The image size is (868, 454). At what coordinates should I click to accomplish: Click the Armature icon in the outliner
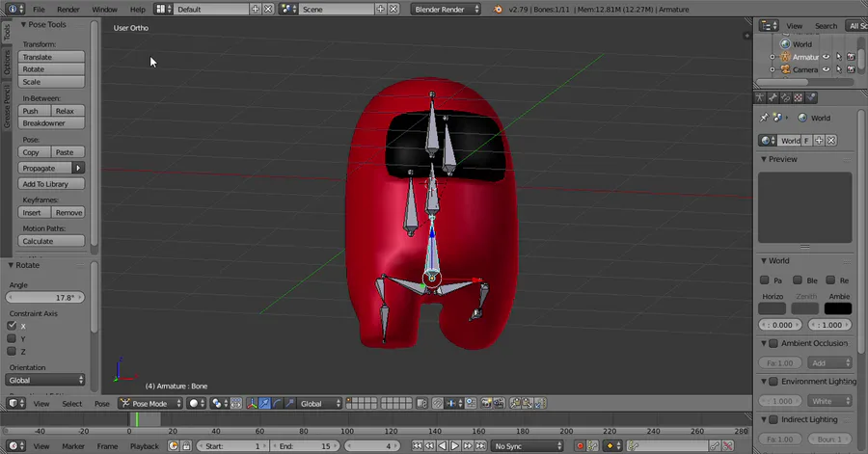tap(785, 57)
